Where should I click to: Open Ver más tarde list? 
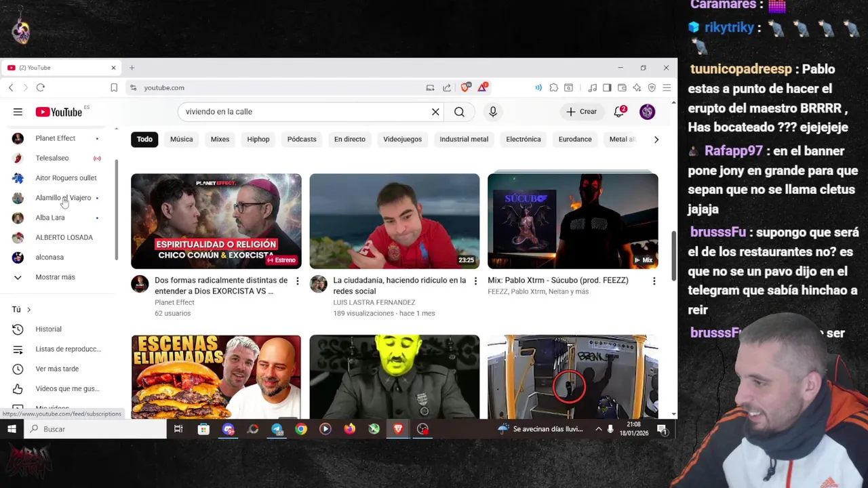coord(56,369)
